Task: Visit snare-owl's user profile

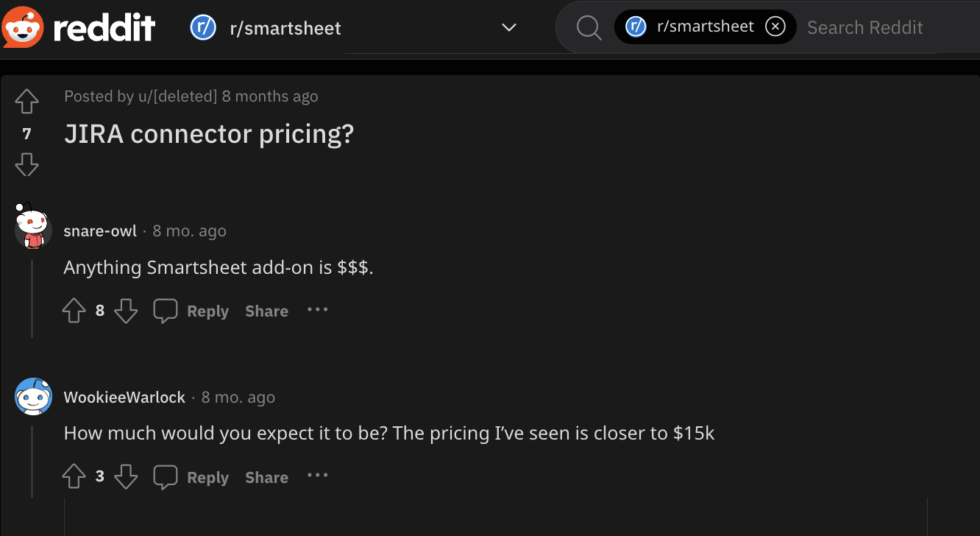Action: pyautogui.click(x=100, y=230)
